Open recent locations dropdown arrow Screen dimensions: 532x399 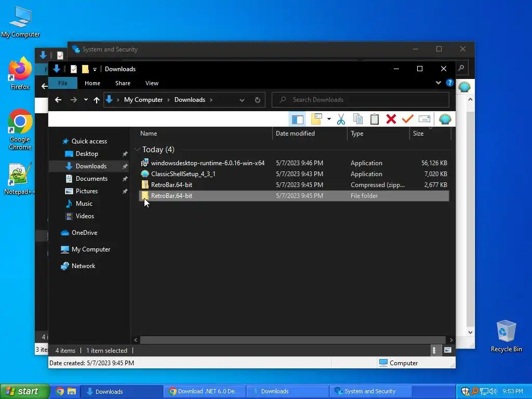coord(86,100)
